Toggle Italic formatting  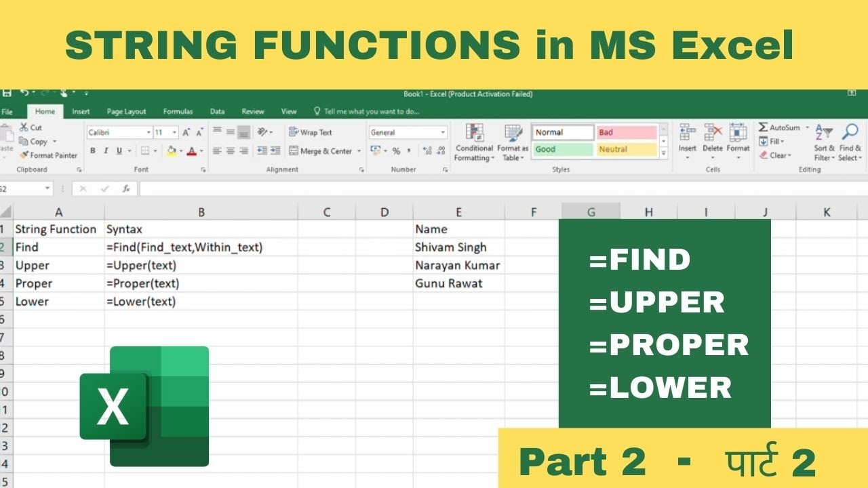click(x=106, y=151)
